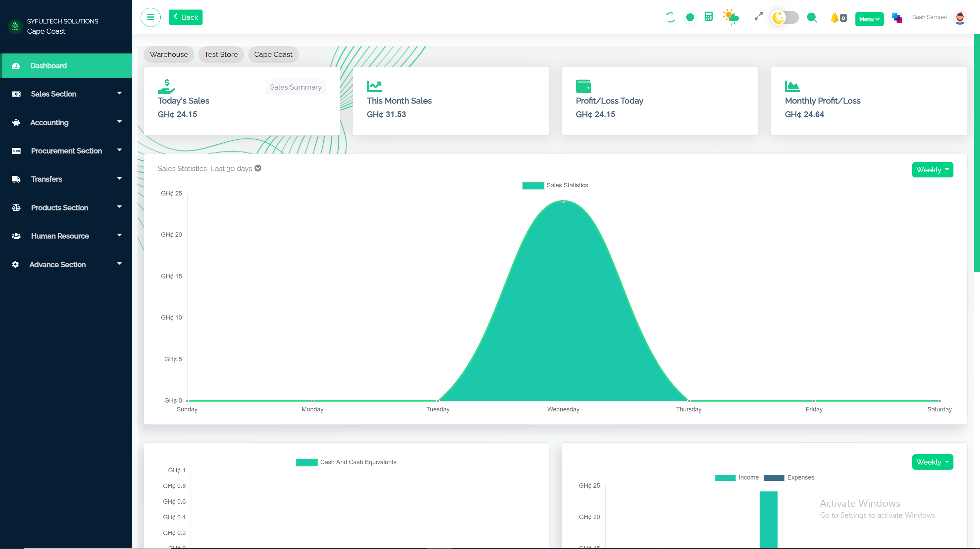Expand Products Section dropdown arrow
The width and height of the screenshot is (980, 549).
pos(119,207)
